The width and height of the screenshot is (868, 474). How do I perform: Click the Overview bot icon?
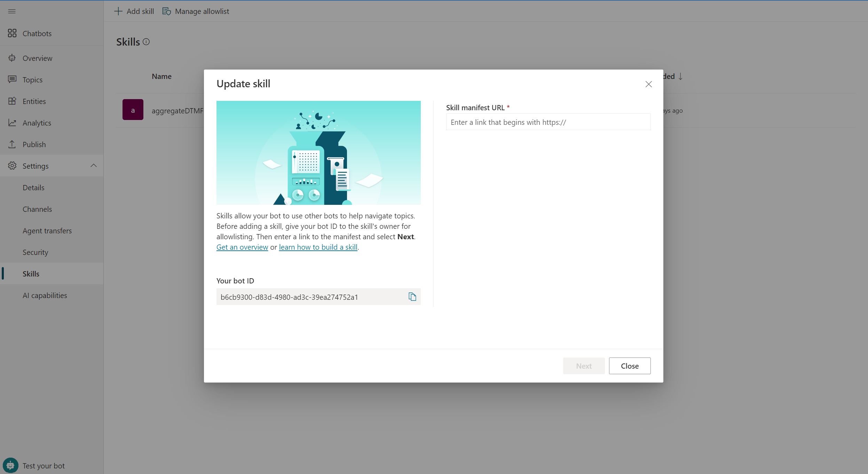[x=12, y=58]
